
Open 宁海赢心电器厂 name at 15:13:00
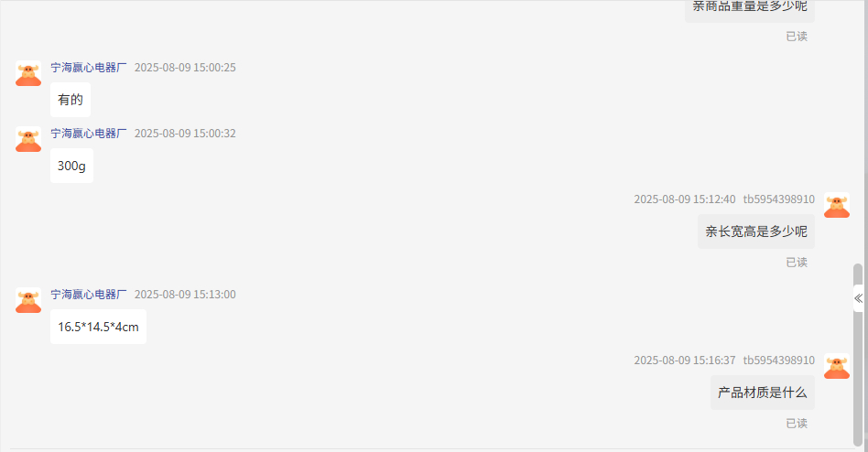pyautogui.click(x=89, y=295)
